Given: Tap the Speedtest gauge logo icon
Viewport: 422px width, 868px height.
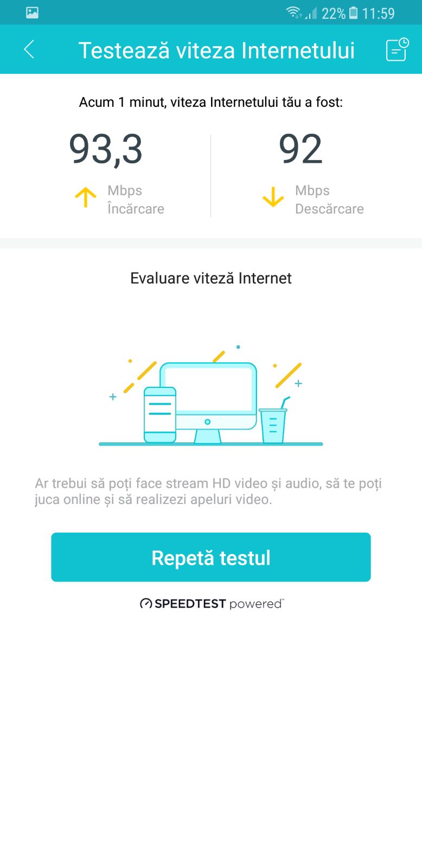Looking at the screenshot, I should point(146,603).
